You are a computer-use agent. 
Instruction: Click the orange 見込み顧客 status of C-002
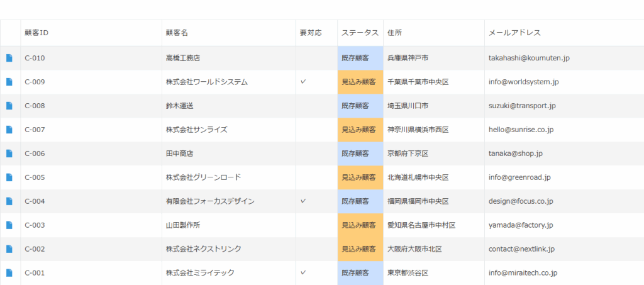point(360,249)
